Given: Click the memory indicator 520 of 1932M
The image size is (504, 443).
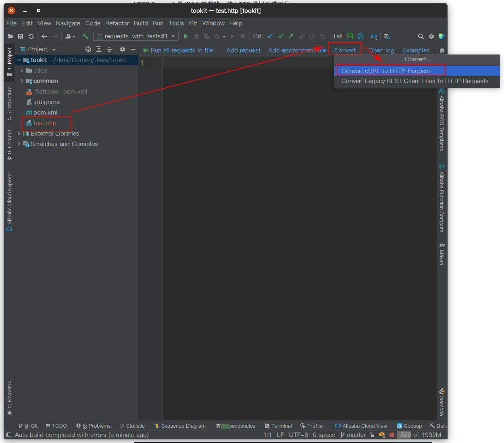Looking at the screenshot, I should [x=421, y=435].
